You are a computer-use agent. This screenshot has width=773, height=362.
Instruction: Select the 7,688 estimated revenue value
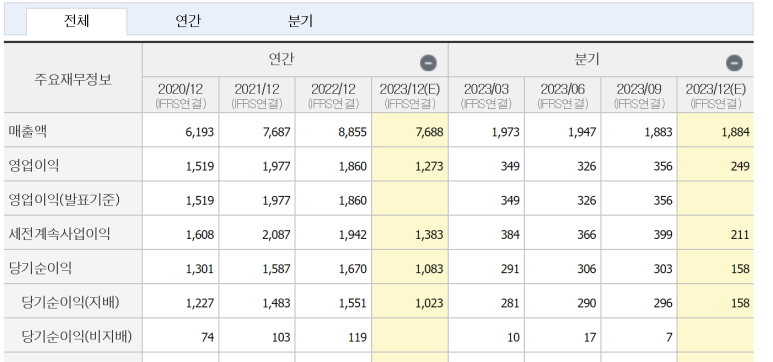click(429, 132)
